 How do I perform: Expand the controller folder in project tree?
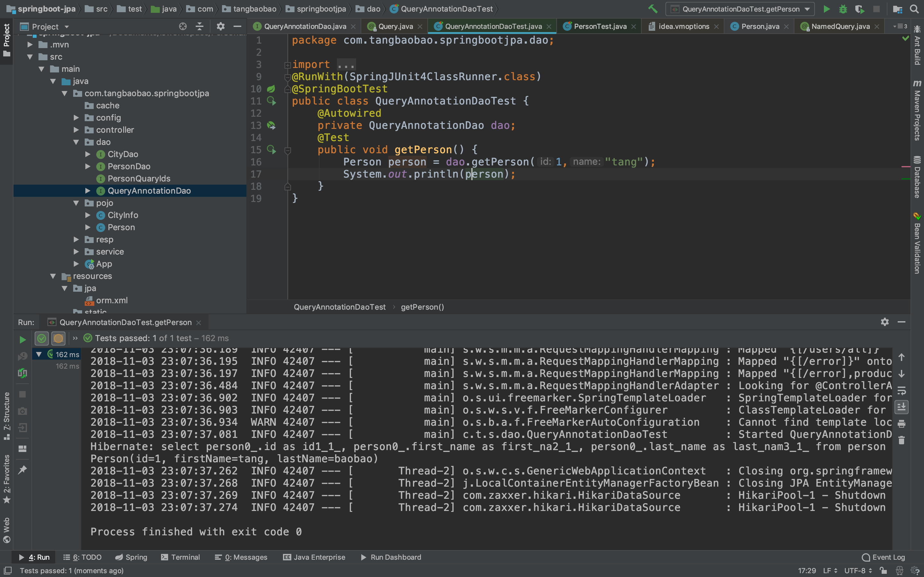(x=76, y=130)
